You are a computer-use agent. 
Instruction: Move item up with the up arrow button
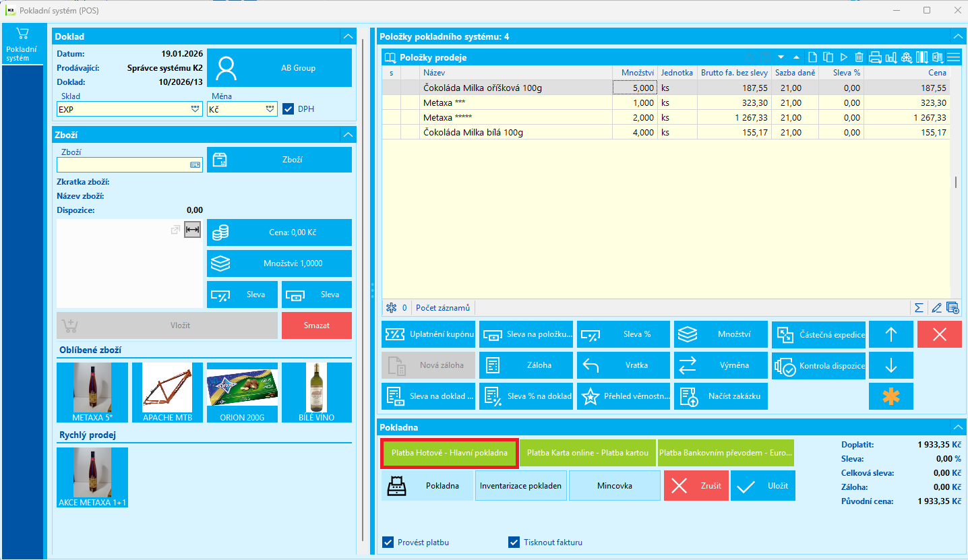[x=891, y=334]
